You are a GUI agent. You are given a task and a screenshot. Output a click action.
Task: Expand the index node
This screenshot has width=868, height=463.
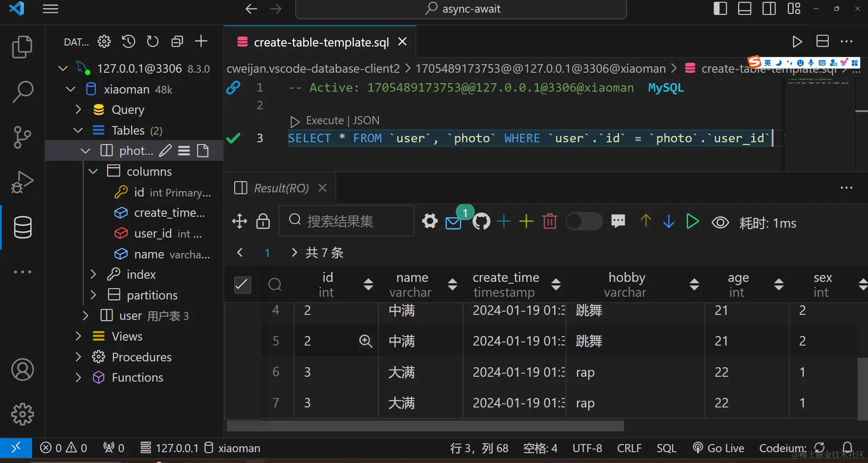93,274
